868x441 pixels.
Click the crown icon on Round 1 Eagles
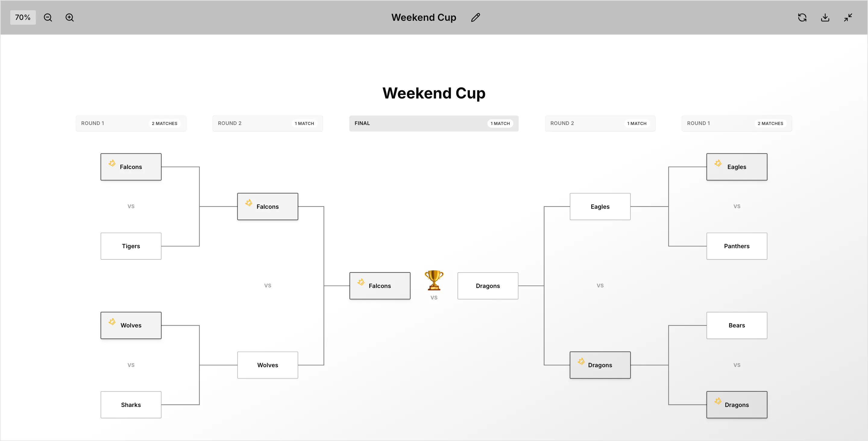[718, 163]
